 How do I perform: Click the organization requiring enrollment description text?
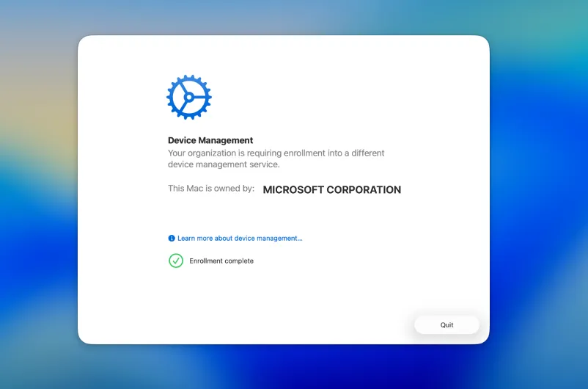[276, 159]
